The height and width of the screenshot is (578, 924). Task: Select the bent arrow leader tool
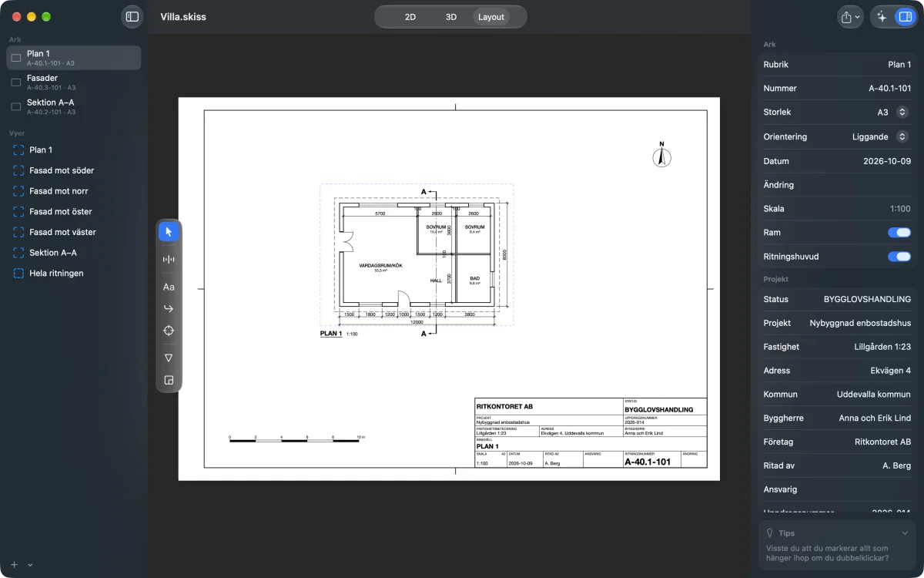click(x=169, y=308)
